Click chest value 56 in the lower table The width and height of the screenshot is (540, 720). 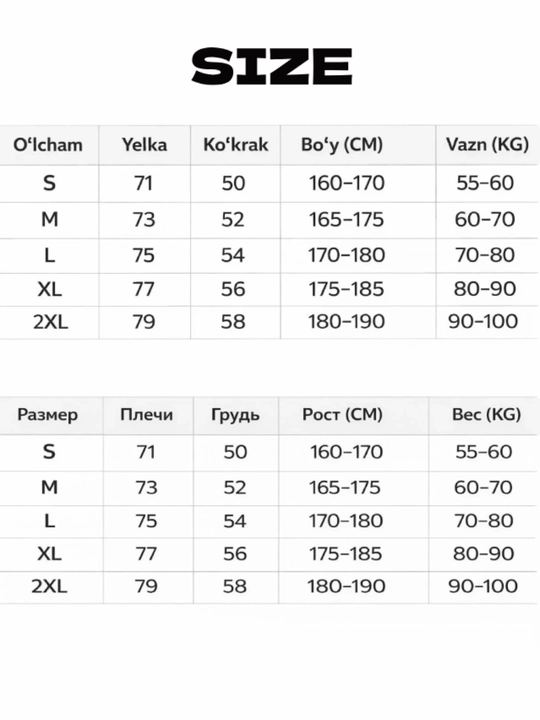(235, 554)
